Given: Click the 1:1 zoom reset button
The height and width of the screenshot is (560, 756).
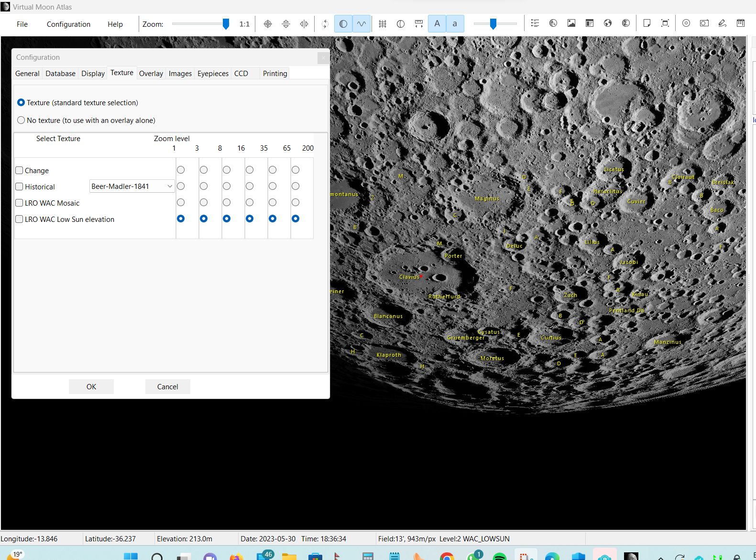Looking at the screenshot, I should point(244,24).
